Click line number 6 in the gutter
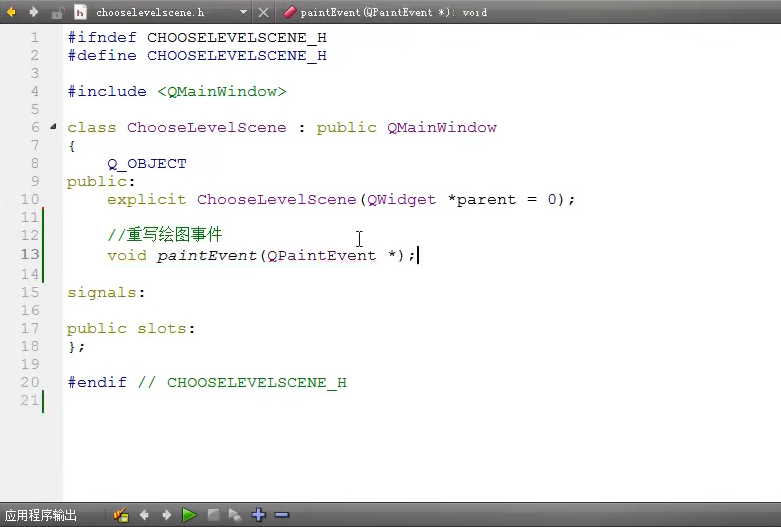 pos(35,127)
